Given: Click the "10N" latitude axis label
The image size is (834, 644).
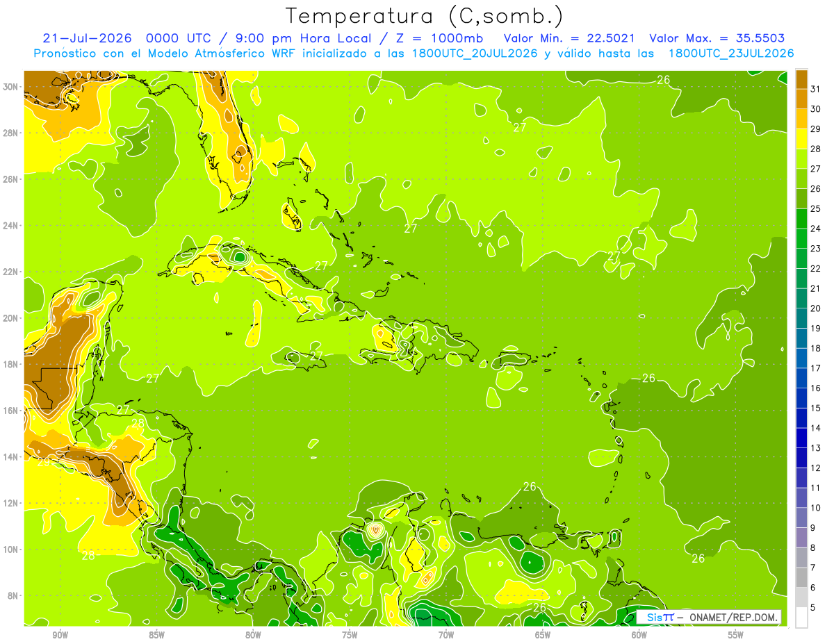Looking at the screenshot, I should click(12, 550).
